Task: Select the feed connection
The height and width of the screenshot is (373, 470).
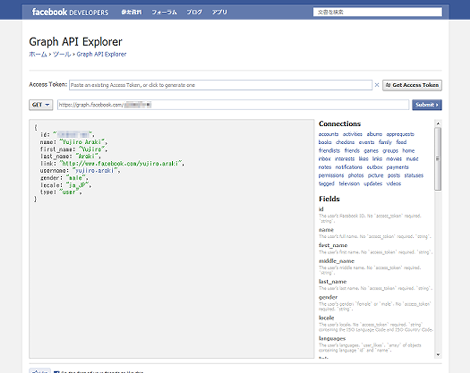Action: pos(401,142)
